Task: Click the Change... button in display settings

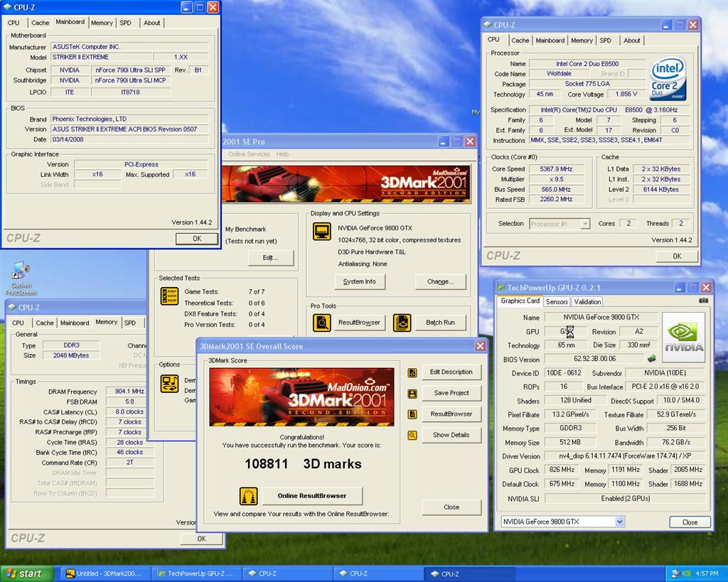Action: (440, 281)
